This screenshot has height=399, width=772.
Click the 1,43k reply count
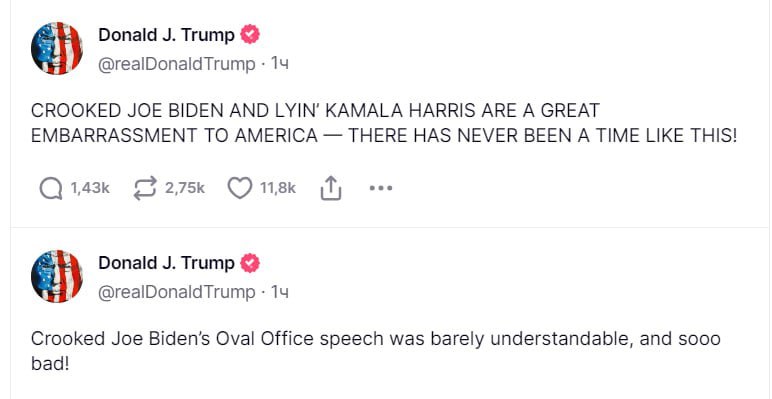point(90,188)
